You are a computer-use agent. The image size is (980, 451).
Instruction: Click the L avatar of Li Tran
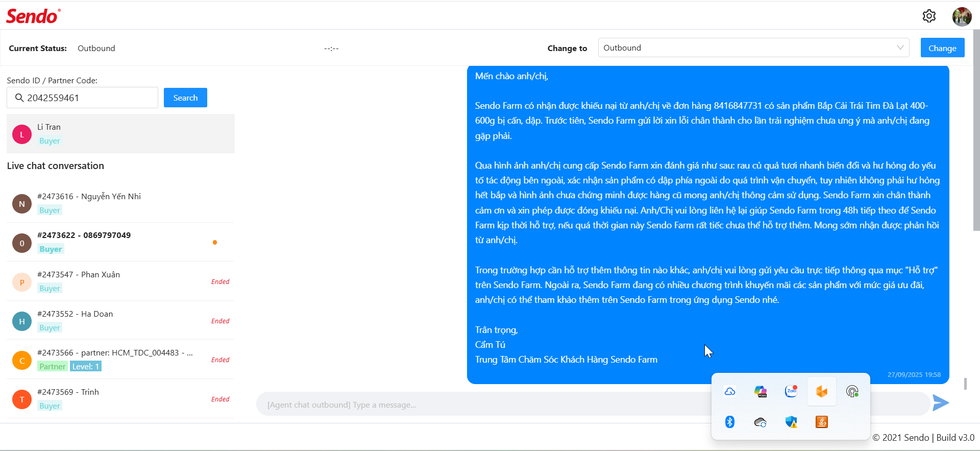[22, 134]
